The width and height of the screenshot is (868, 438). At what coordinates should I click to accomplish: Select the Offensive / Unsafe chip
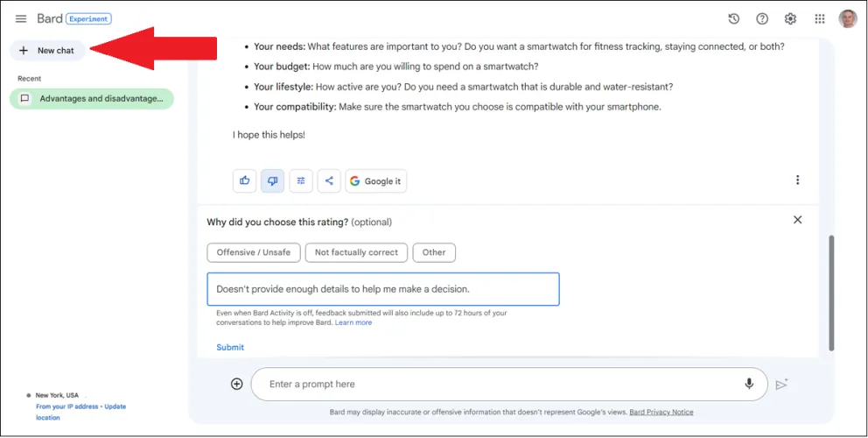coord(254,252)
